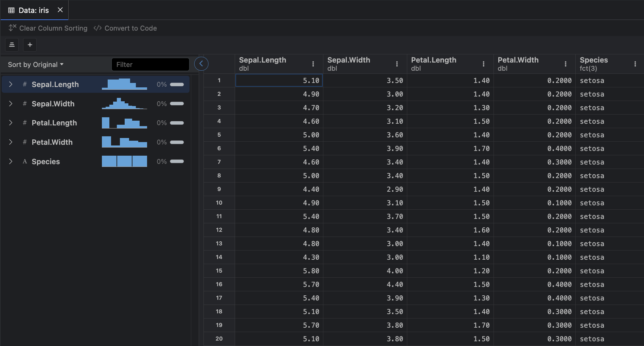Close the Data: iris tab
The image size is (644, 346).
(60, 10)
